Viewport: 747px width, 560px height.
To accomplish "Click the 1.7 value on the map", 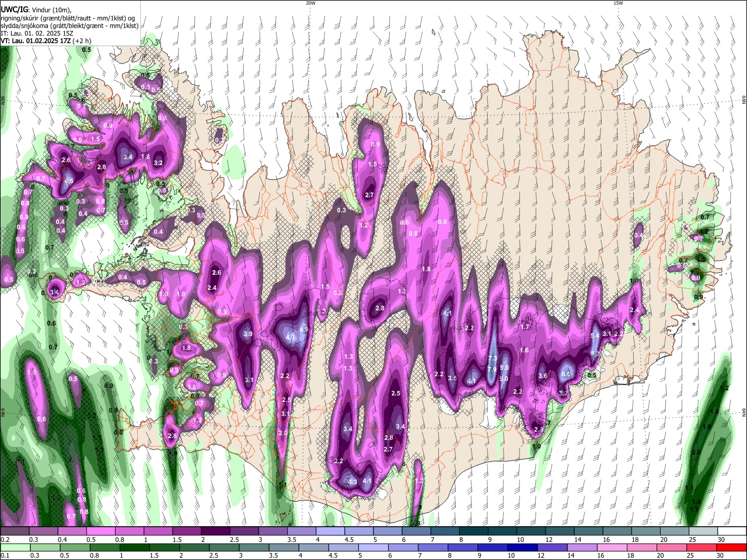I will [x=525, y=327].
